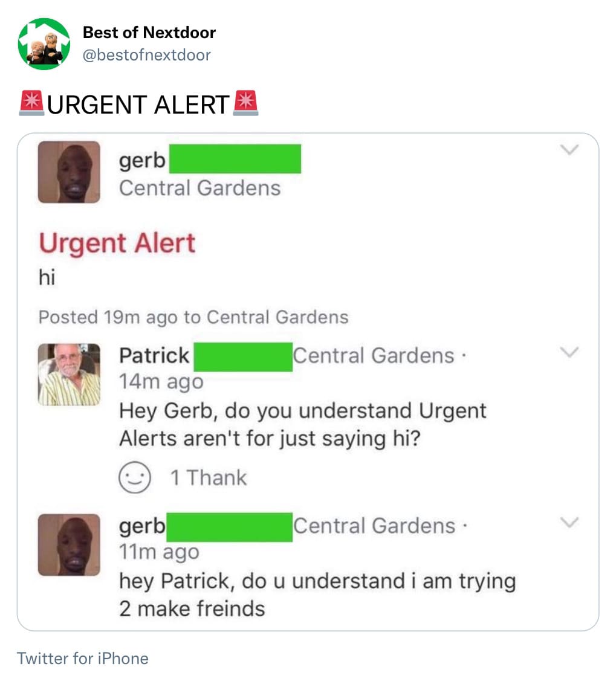Screen dimensions: 616x687
Task: Open Best of Nextdoor profile avatar
Action: coord(44,44)
